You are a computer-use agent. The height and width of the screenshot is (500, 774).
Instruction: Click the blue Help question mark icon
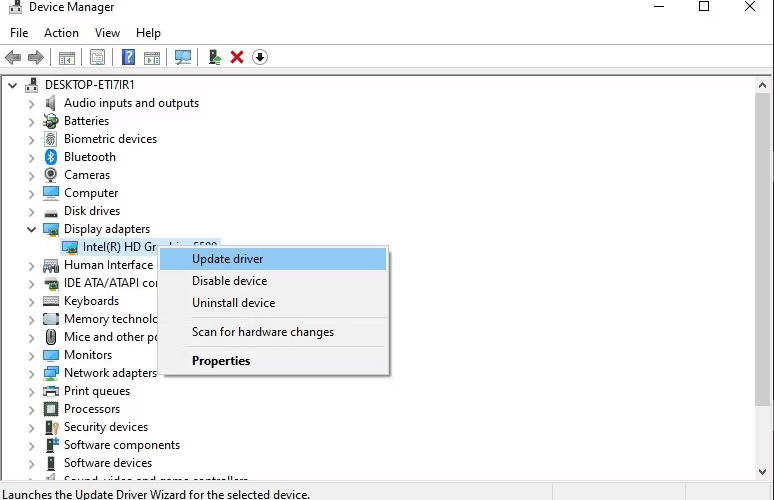point(128,57)
